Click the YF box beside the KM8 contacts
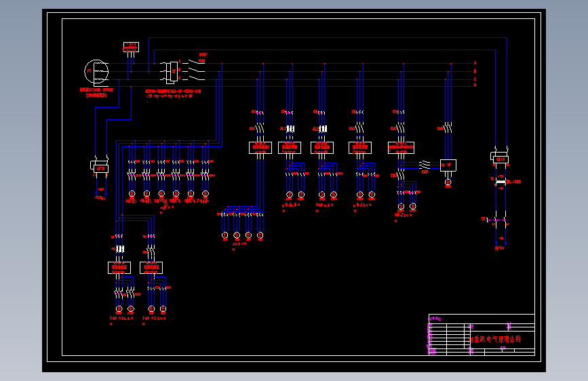 point(448,165)
